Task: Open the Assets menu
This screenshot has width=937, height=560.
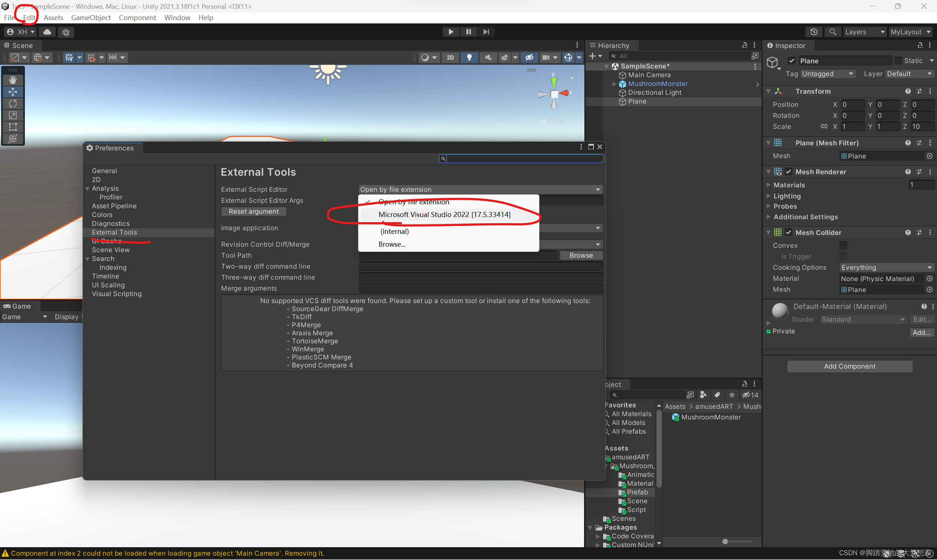Action: [x=53, y=17]
